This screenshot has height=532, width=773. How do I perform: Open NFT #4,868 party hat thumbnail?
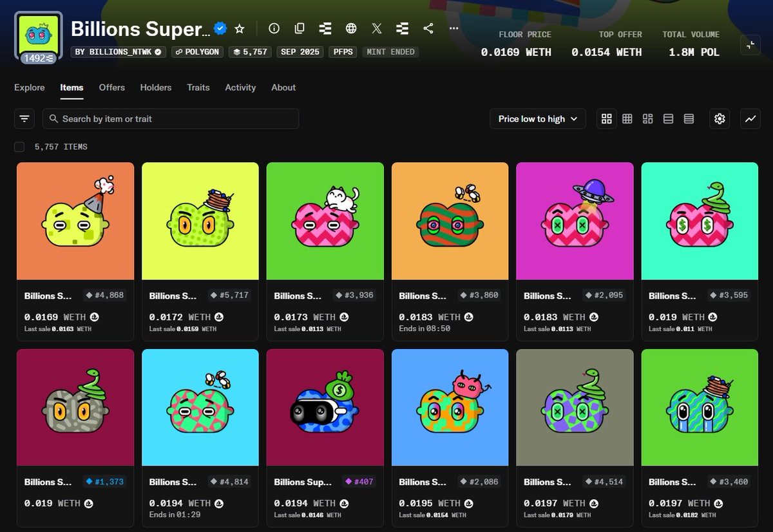75,221
